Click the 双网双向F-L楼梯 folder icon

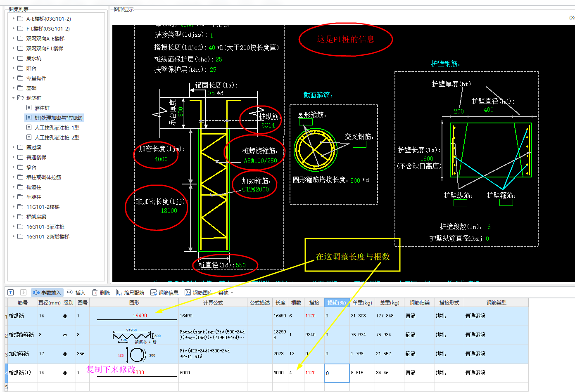[x=20, y=48]
